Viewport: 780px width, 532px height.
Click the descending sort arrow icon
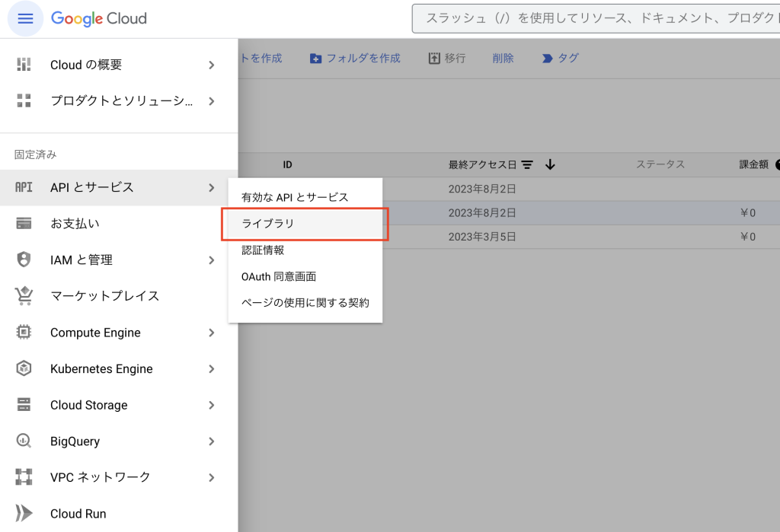point(550,164)
